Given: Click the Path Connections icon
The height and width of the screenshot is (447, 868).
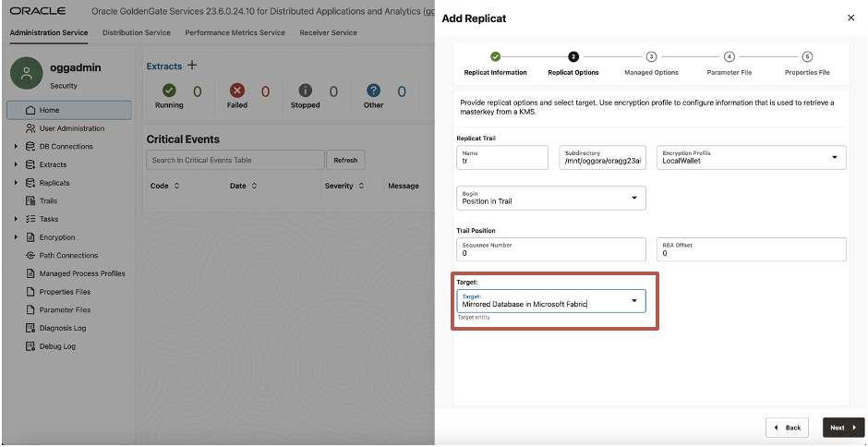Looking at the screenshot, I should (30, 255).
